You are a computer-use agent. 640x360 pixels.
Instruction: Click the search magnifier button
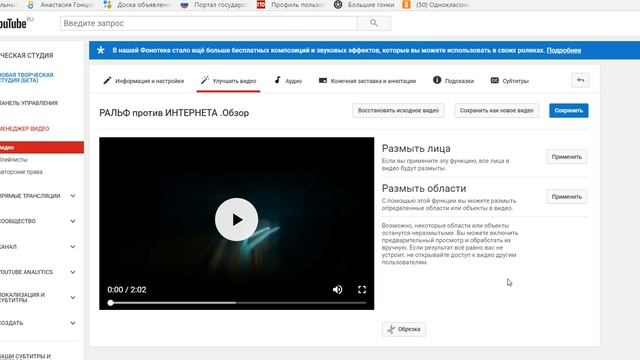[x=373, y=23]
